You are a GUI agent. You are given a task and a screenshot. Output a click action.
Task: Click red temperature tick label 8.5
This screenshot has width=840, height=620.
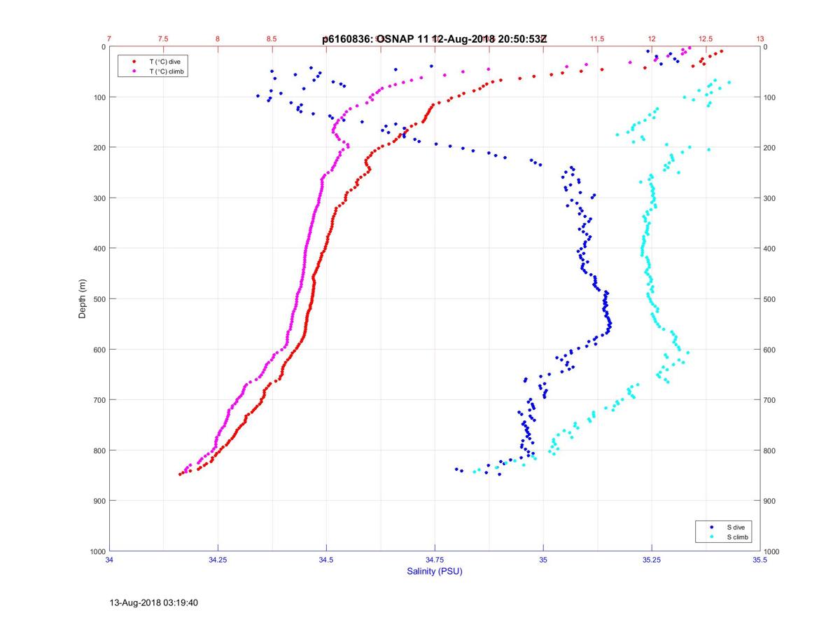coord(272,39)
